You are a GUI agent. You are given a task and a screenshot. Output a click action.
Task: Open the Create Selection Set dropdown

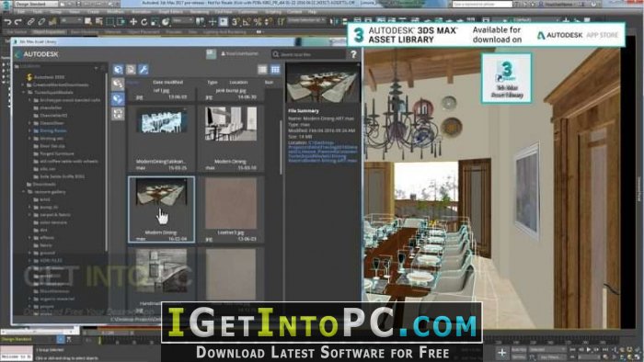306,21
